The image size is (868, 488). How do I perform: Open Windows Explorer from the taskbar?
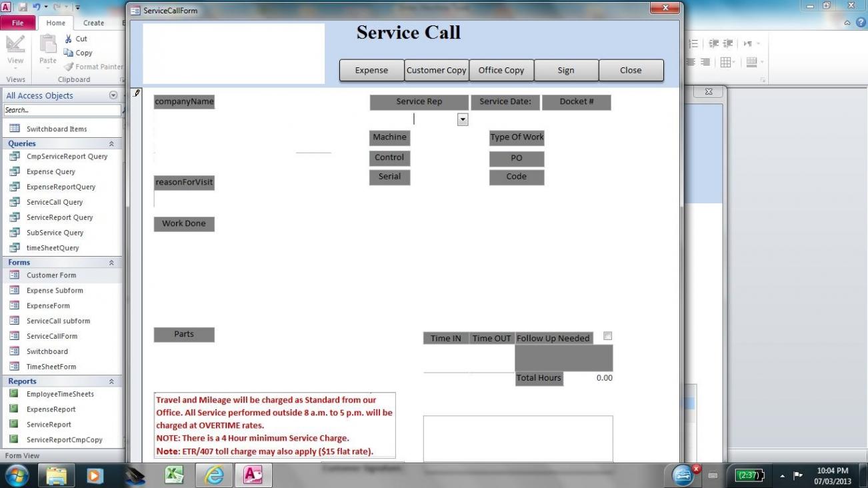[57, 475]
